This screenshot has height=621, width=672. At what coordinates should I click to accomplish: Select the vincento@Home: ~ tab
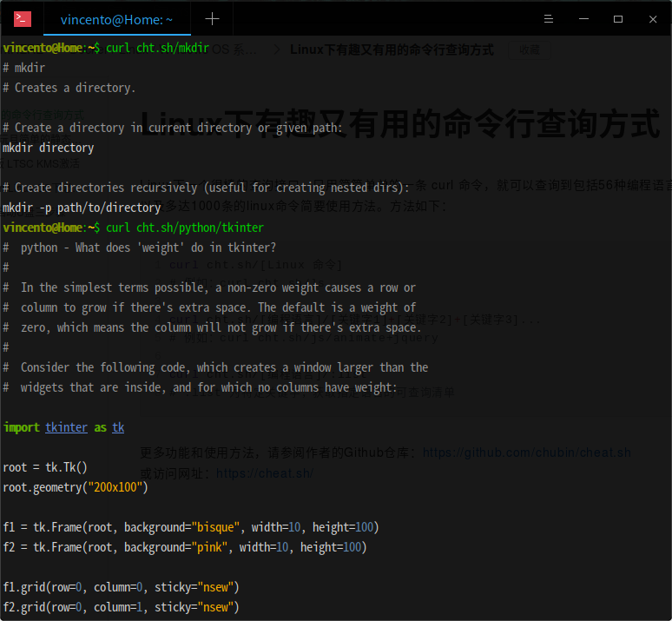(x=116, y=20)
